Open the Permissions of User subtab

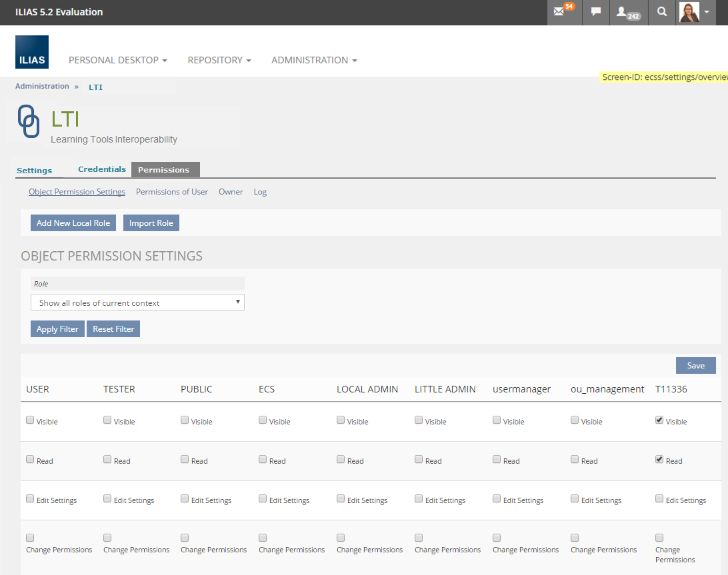coord(172,192)
